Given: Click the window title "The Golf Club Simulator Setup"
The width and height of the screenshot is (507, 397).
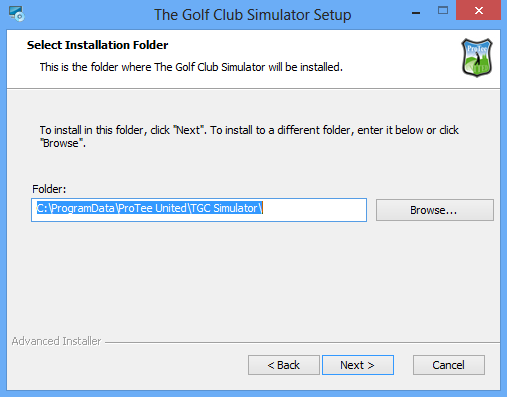Looking at the screenshot, I should coord(252,15).
